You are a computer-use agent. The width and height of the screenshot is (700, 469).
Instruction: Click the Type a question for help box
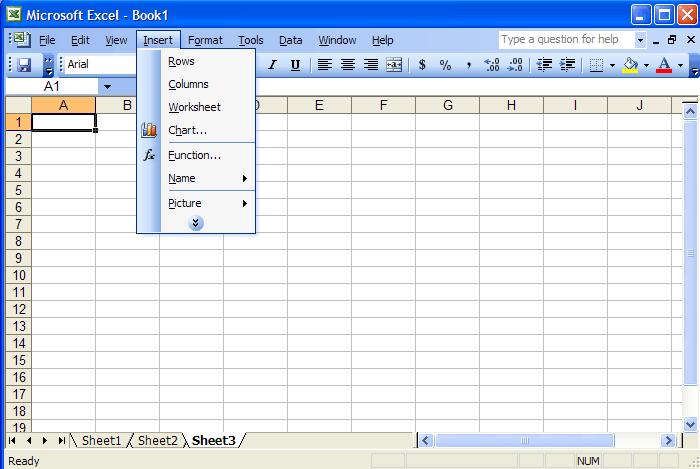[x=566, y=40]
